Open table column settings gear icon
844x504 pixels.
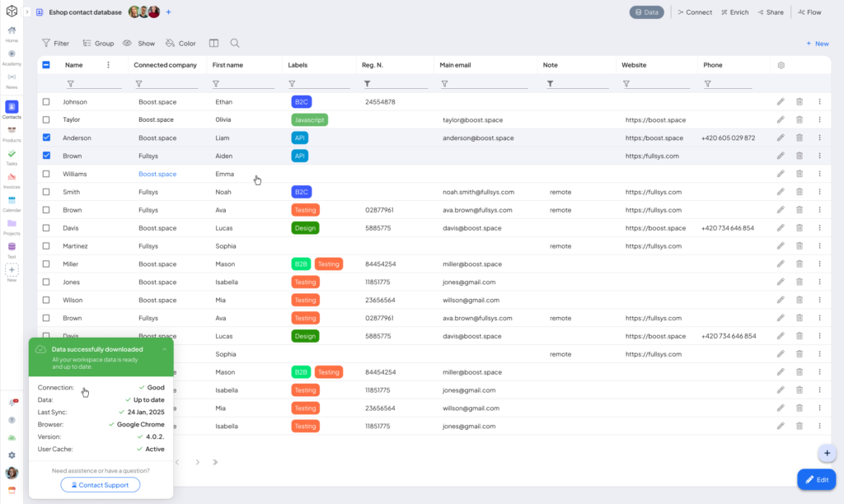click(x=781, y=65)
